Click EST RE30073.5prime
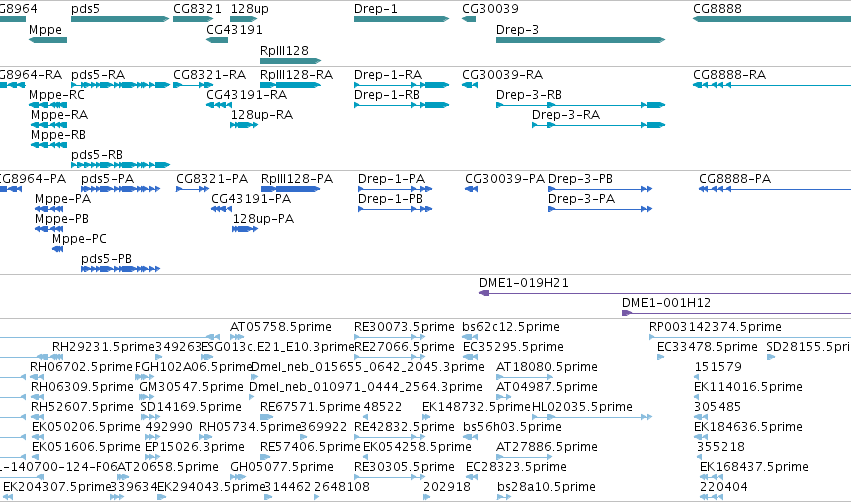 tap(389, 338)
